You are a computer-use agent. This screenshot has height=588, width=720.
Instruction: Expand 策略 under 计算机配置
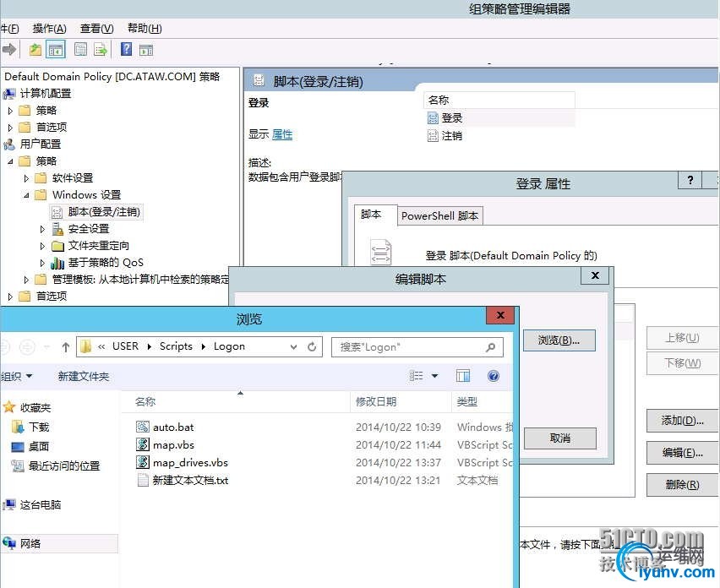tap(10, 111)
